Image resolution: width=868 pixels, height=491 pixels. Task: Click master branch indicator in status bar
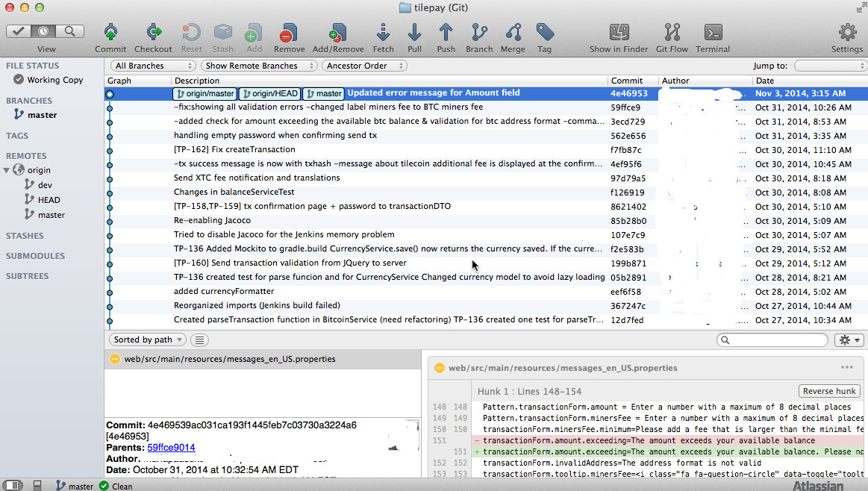tap(75, 486)
